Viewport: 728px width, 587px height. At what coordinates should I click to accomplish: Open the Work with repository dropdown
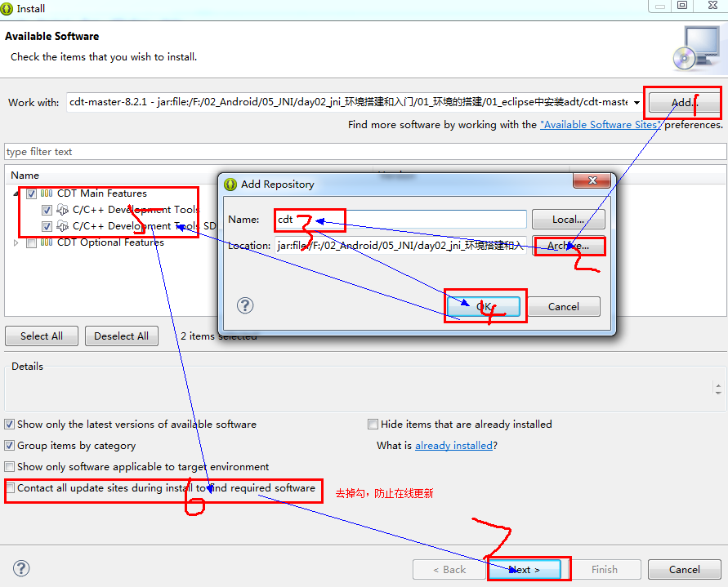(x=637, y=103)
